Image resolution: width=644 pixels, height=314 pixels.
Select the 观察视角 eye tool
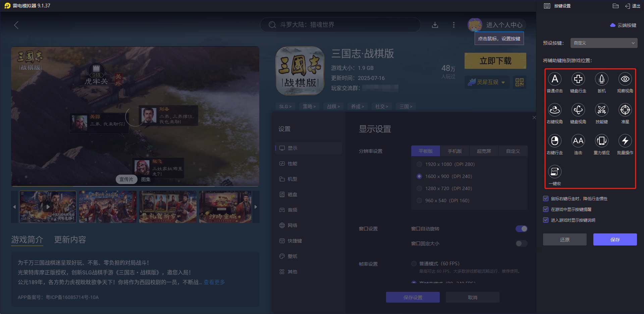click(625, 79)
